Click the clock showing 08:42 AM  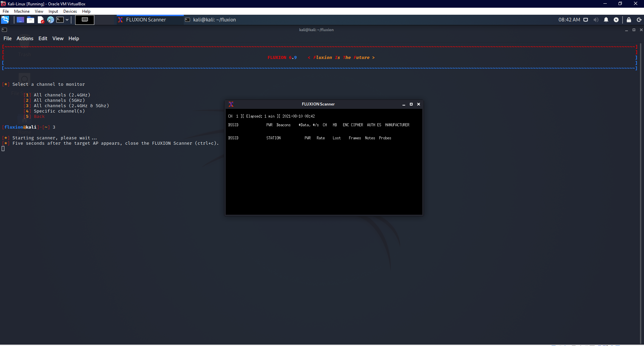pos(569,20)
